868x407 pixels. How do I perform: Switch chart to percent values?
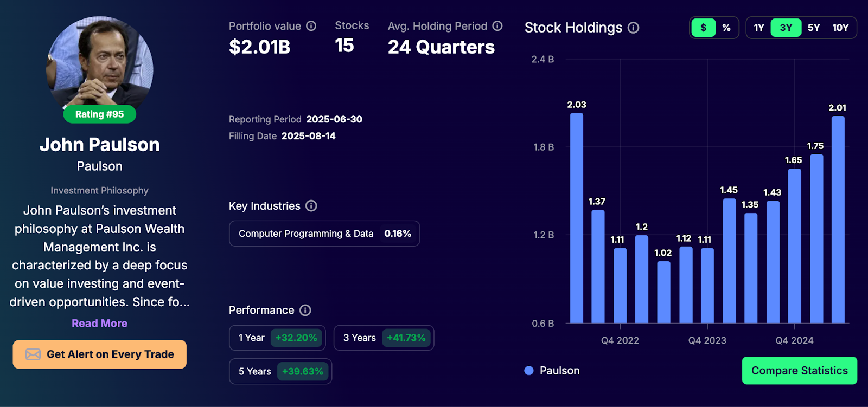[726, 28]
